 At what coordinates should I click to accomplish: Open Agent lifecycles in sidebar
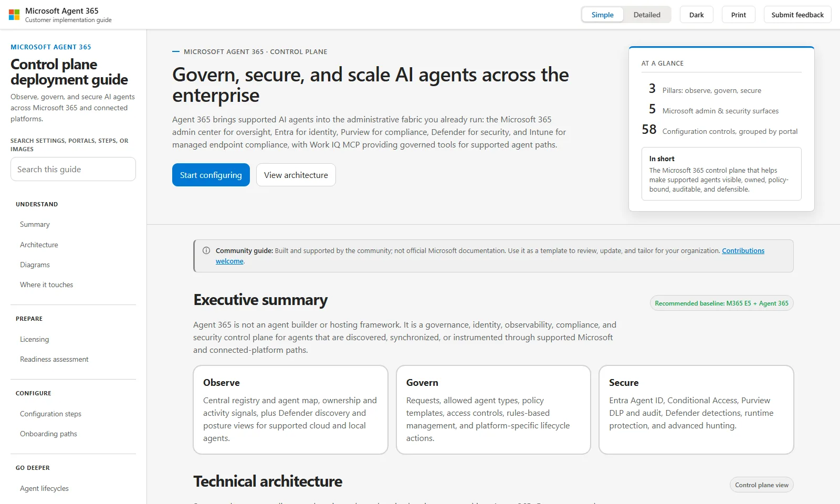pos(44,488)
